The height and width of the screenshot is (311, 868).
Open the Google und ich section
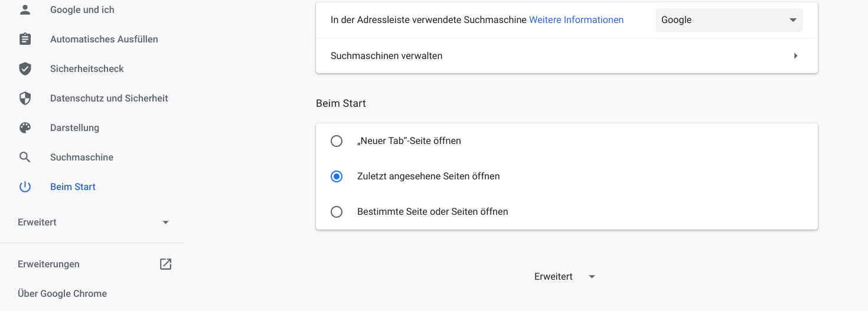82,9
